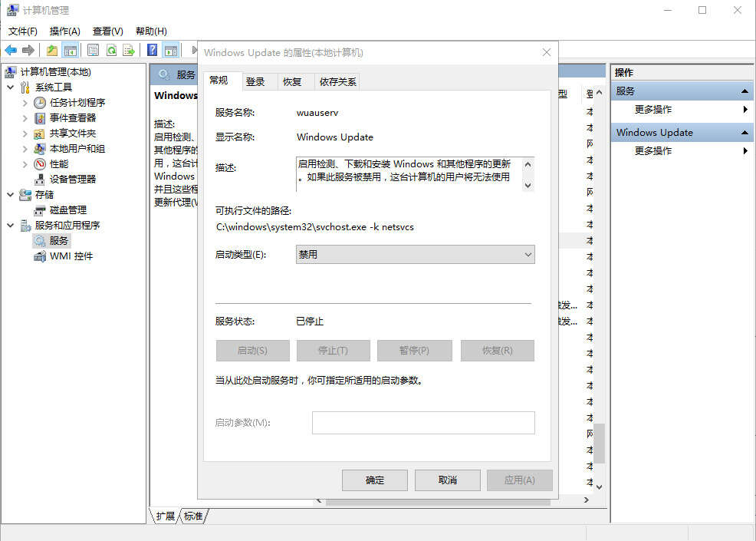This screenshot has width=756, height=541.
Task: Open 事件查看器 in the tree
Action: coord(73,117)
